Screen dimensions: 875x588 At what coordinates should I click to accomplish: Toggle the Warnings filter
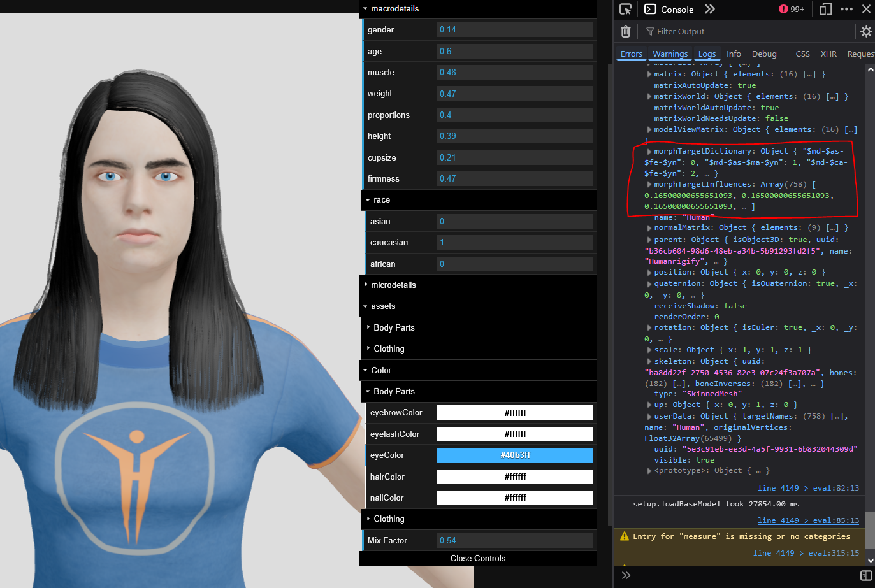coord(670,54)
